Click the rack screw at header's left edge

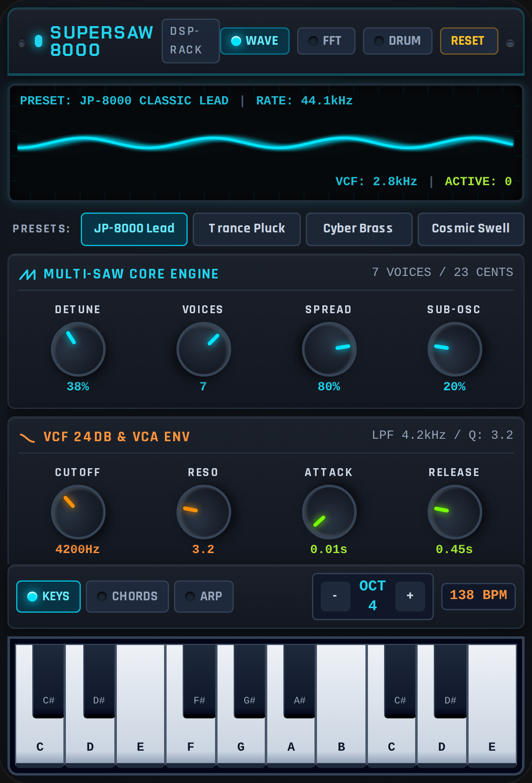click(x=22, y=42)
